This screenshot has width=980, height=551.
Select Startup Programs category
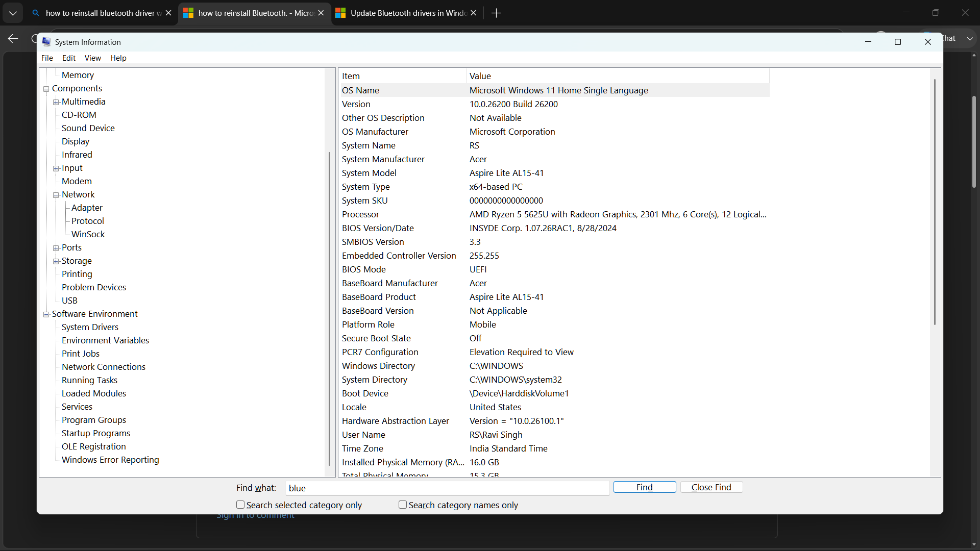pos(96,433)
